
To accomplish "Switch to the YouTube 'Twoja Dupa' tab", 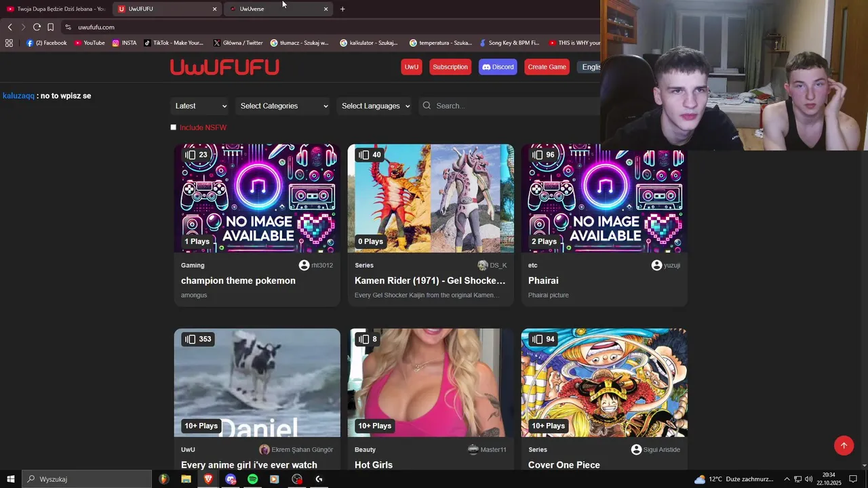I will [56, 9].
